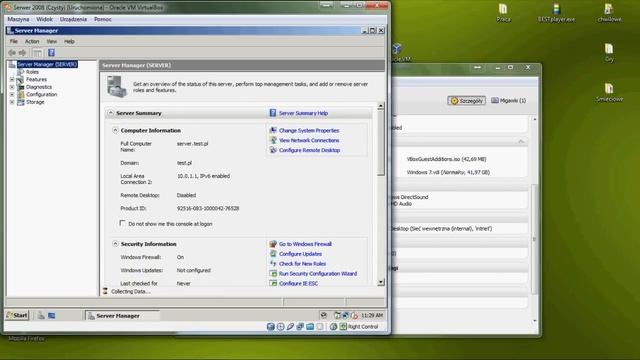This screenshot has height=360, width=640.
Task: Click the VirtualBox shared folders status icon
Action: (310, 327)
